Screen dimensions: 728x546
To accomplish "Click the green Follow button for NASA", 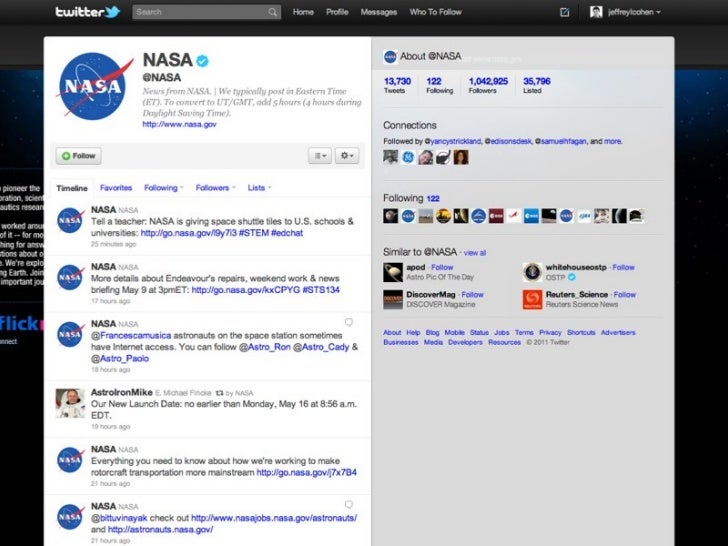I will point(78,156).
